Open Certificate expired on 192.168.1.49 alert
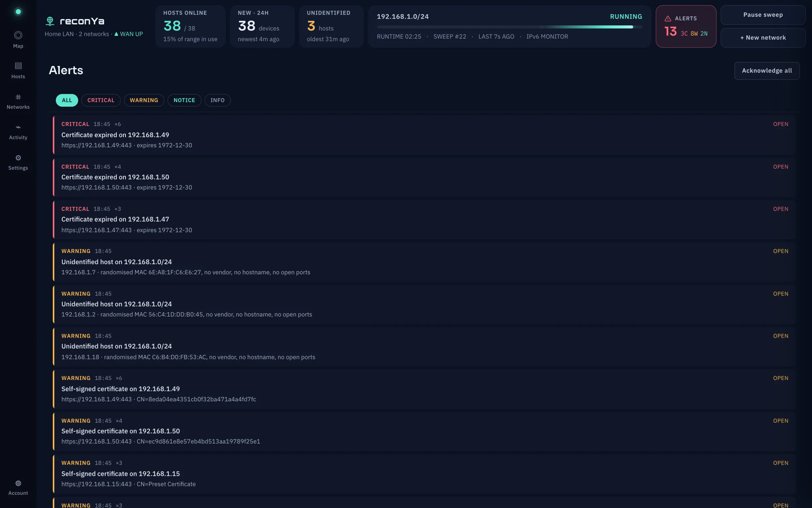812x508 pixels. pos(424,135)
